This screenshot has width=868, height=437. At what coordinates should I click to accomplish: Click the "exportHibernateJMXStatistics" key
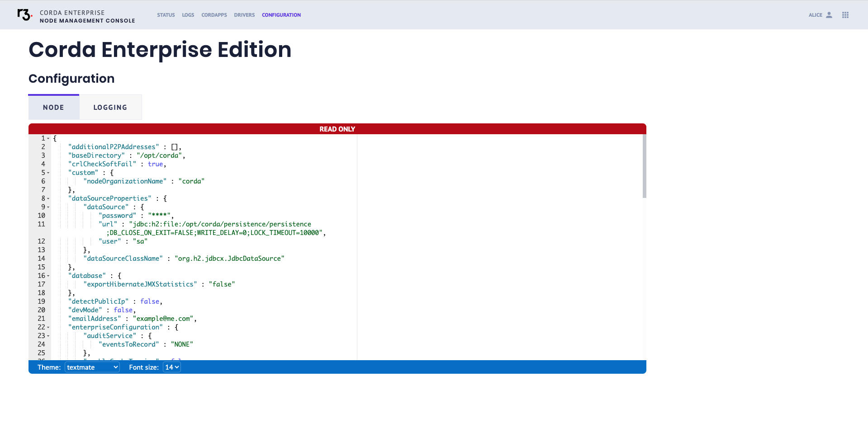tap(140, 284)
